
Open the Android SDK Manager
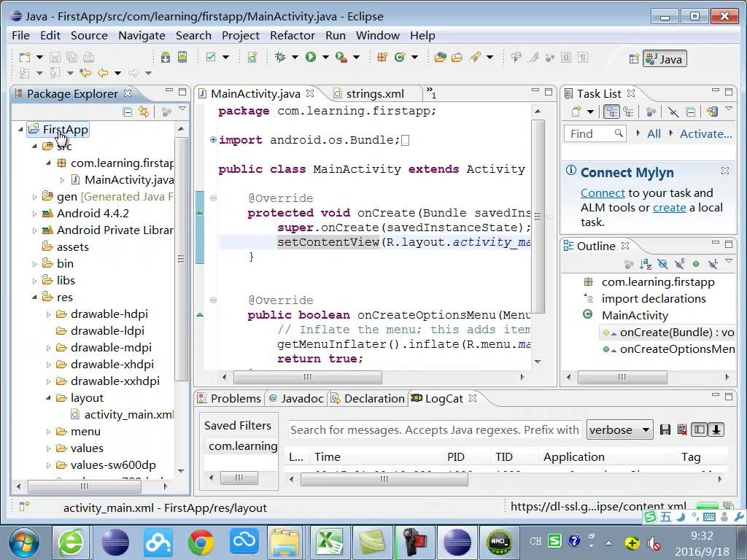click(166, 58)
